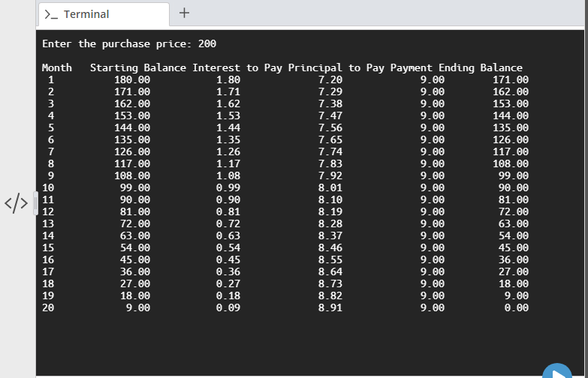Click the principal value 7.56

[x=330, y=127]
